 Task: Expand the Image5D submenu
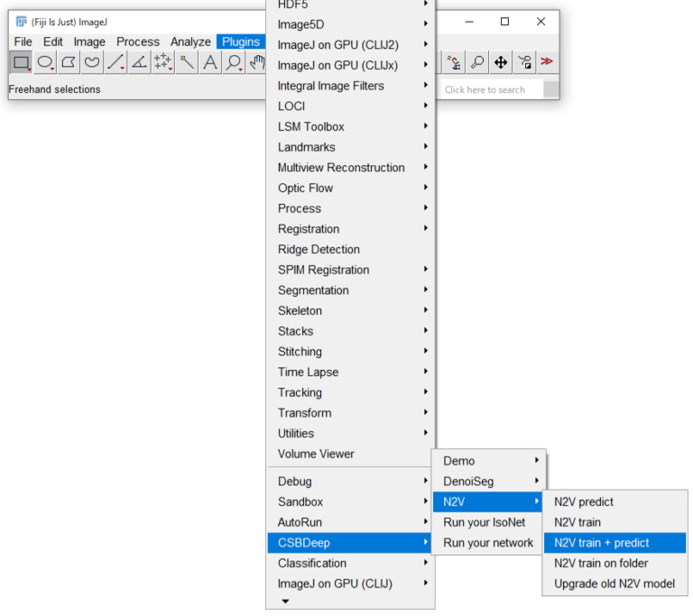point(351,24)
